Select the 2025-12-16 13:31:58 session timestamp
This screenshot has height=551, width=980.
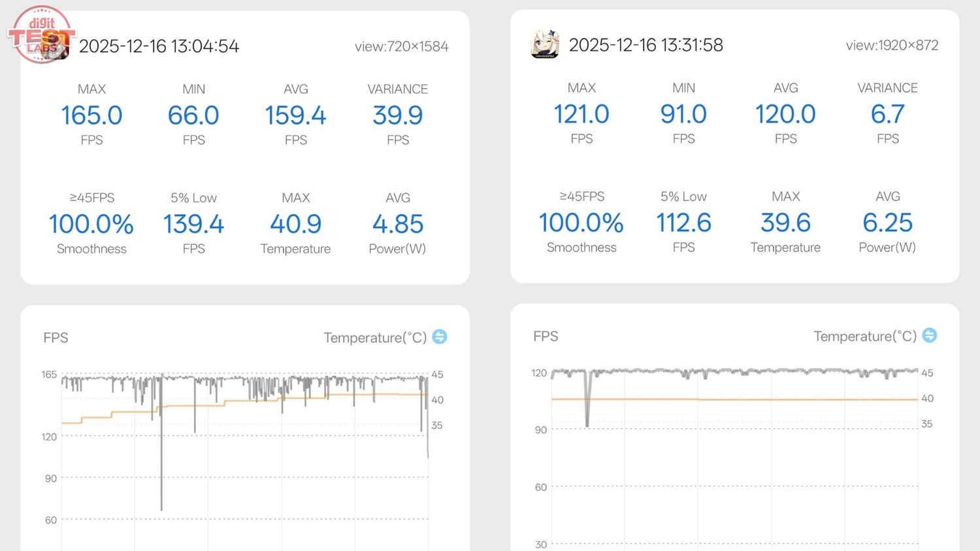point(645,45)
